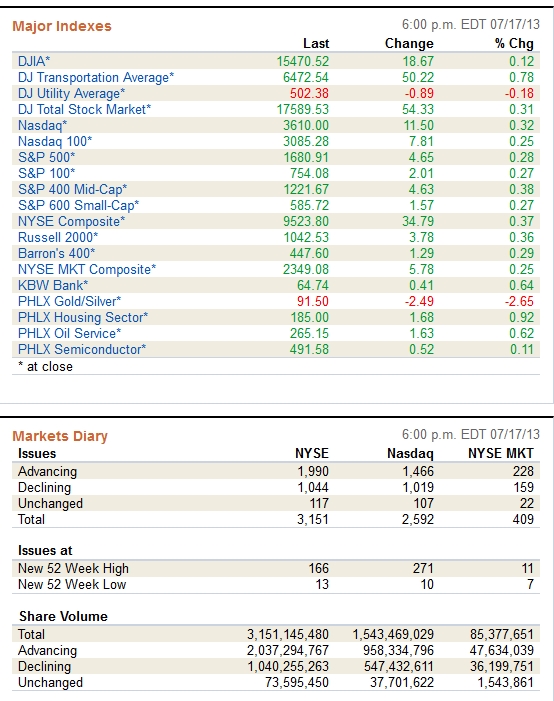554x701 pixels.
Task: Click the NYSE column header
Action: pyautogui.click(x=312, y=453)
